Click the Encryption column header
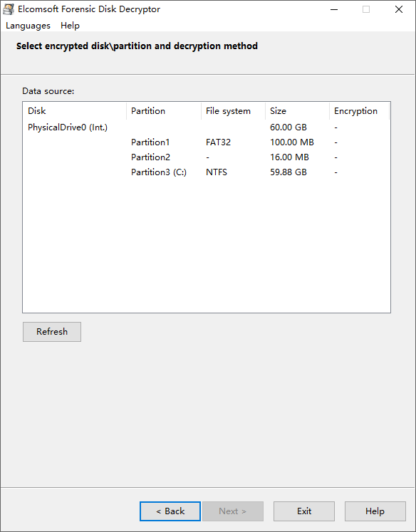This screenshot has height=532, width=416. (x=359, y=111)
